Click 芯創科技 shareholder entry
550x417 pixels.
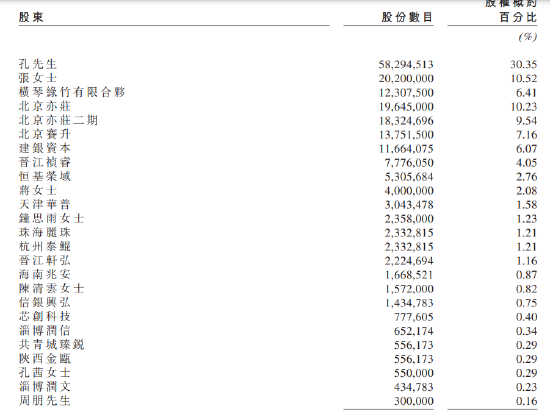pos(45,317)
